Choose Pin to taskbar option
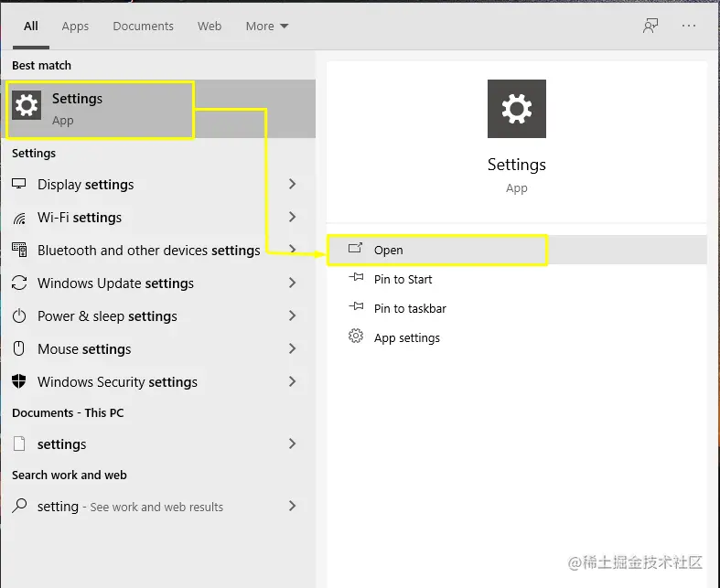Image resolution: width=720 pixels, height=588 pixels. click(x=410, y=308)
